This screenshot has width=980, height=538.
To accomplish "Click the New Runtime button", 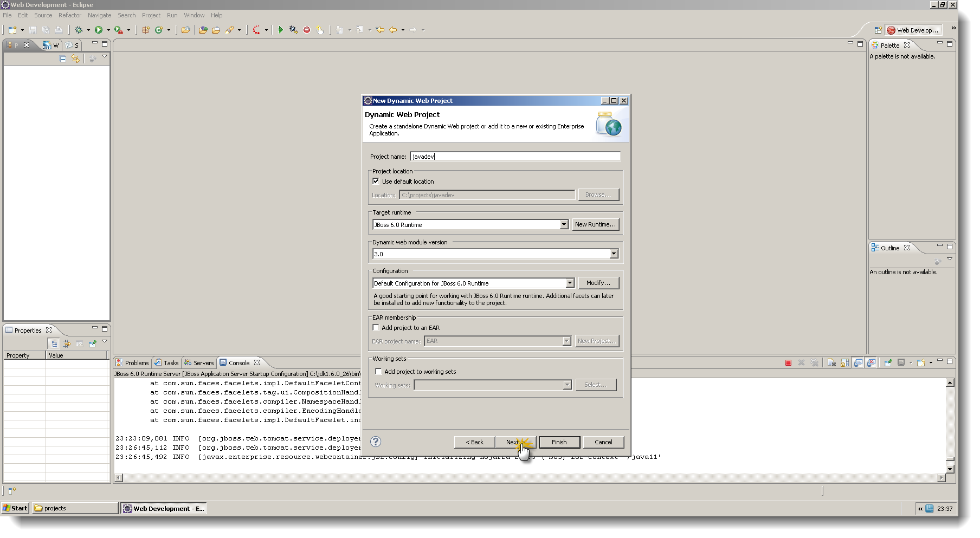I will click(x=596, y=224).
